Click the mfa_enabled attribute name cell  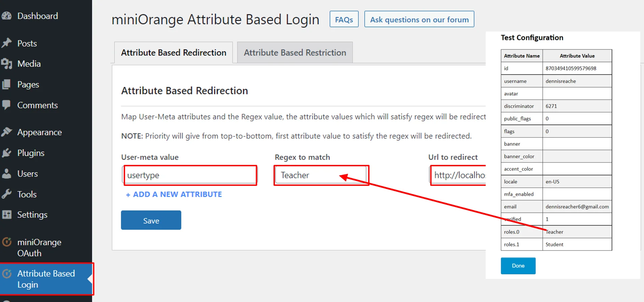click(x=522, y=194)
